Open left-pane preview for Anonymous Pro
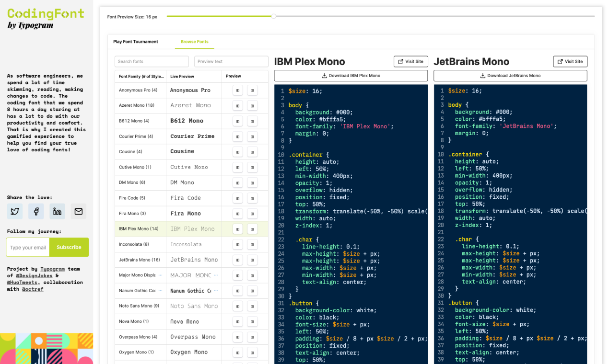This screenshot has width=609, height=364. tap(237, 90)
